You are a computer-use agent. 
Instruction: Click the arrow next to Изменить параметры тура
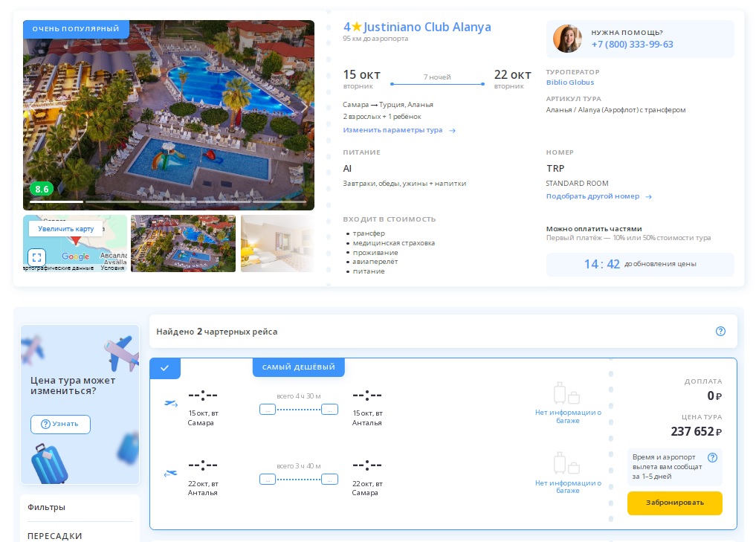point(452,130)
